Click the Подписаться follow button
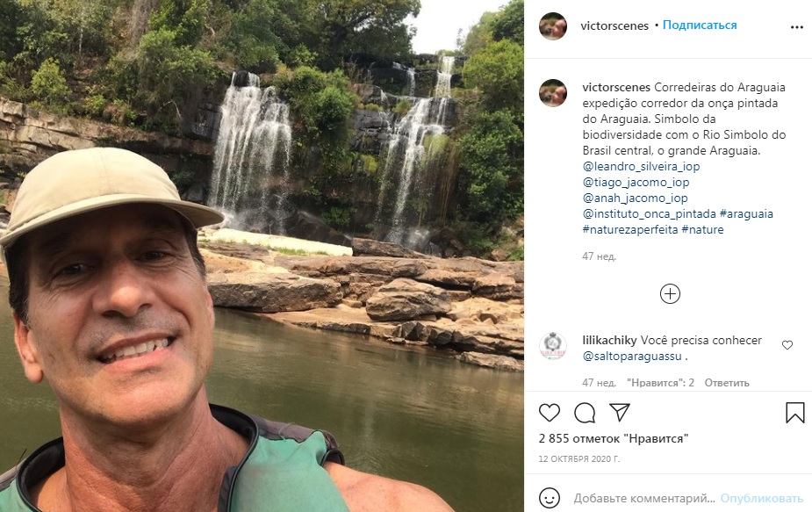The width and height of the screenshot is (812, 512). click(700, 25)
